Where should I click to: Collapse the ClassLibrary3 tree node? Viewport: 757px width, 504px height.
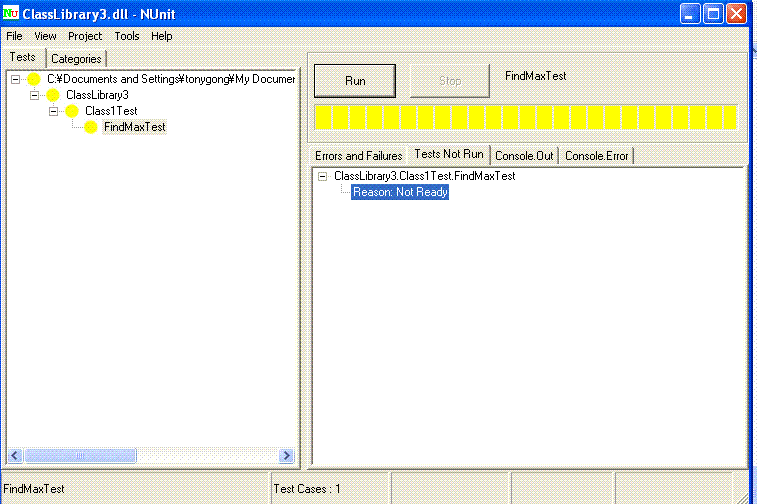(34, 95)
